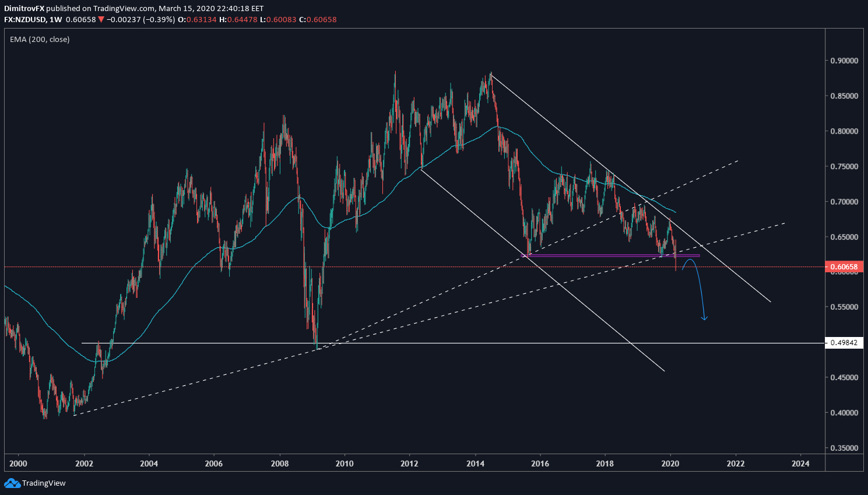This screenshot has width=868, height=495.
Task: Click the 0.55000 price axis value
Action: [x=844, y=307]
